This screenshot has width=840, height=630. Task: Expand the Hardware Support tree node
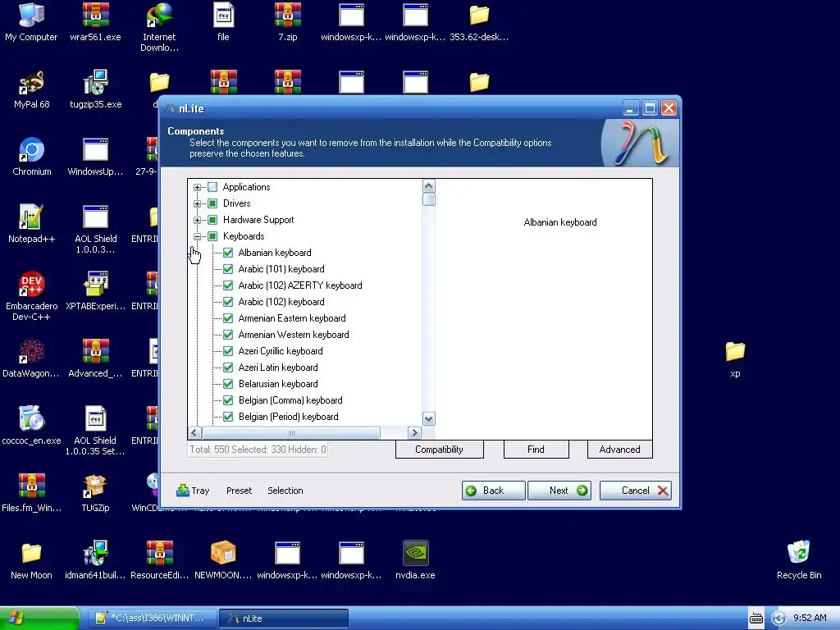click(x=197, y=220)
